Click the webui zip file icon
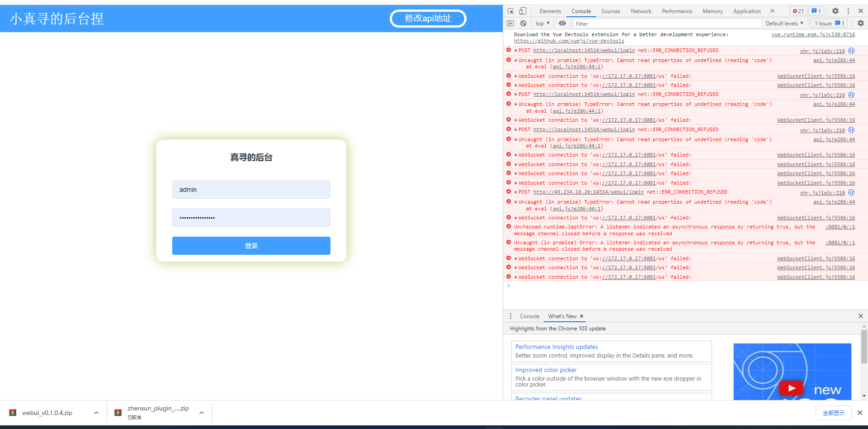This screenshot has height=429, width=868. tap(13, 413)
